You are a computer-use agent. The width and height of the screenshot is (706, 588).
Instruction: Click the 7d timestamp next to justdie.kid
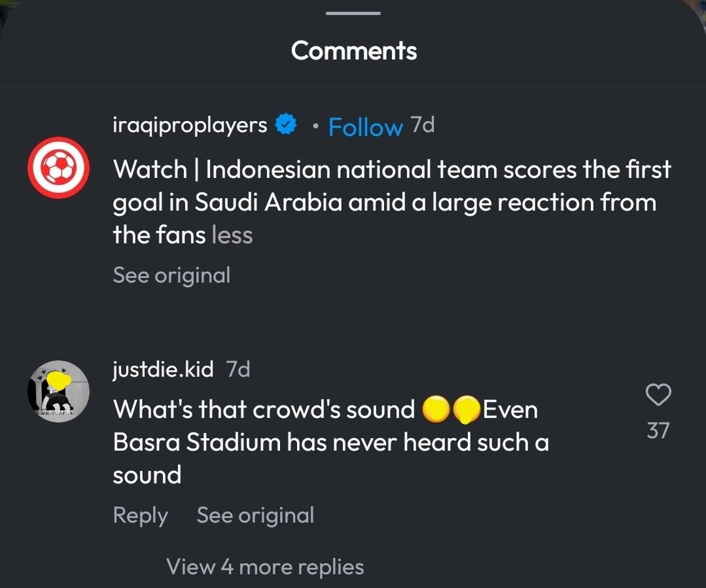[x=238, y=370]
